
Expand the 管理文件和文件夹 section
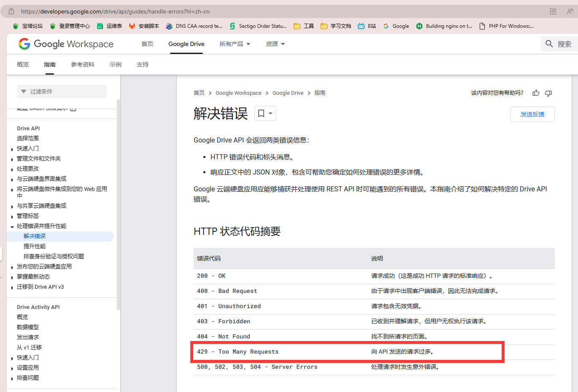pyautogui.click(x=12, y=159)
